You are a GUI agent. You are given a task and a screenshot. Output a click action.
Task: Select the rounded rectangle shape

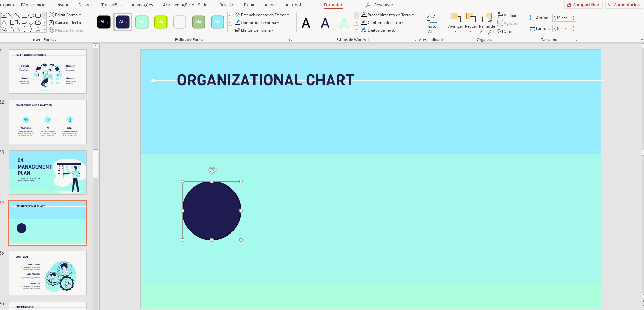38,16
